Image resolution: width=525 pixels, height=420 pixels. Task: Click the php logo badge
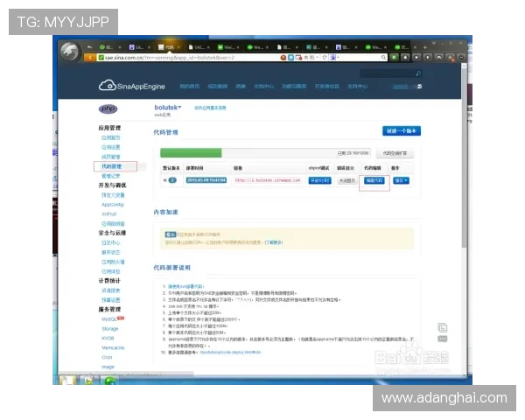pos(108,108)
